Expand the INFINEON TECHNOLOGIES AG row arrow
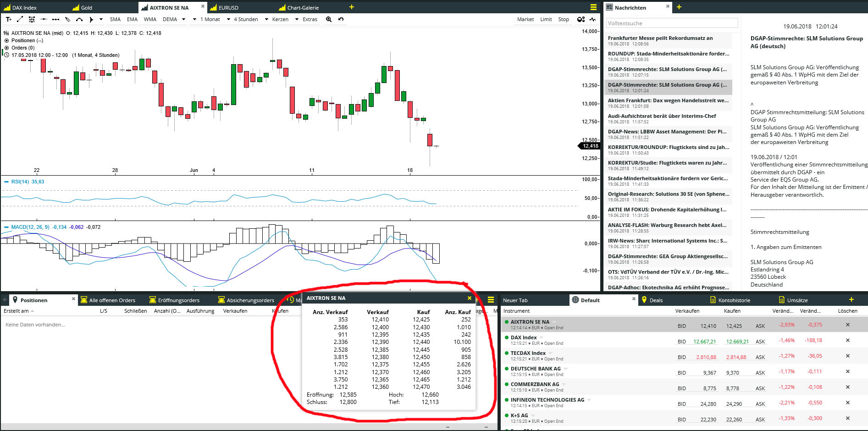 pyautogui.click(x=589, y=400)
